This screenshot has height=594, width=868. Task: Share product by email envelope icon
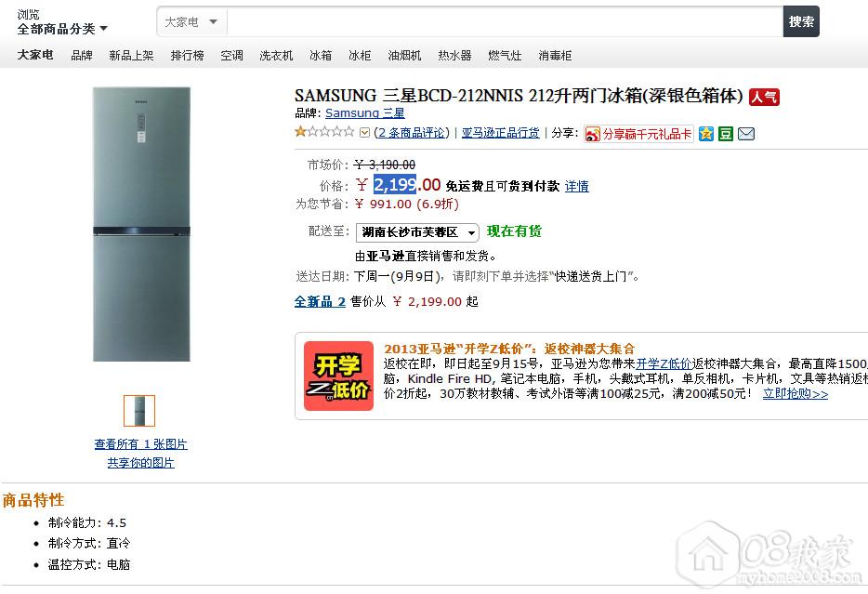pyautogui.click(x=746, y=134)
